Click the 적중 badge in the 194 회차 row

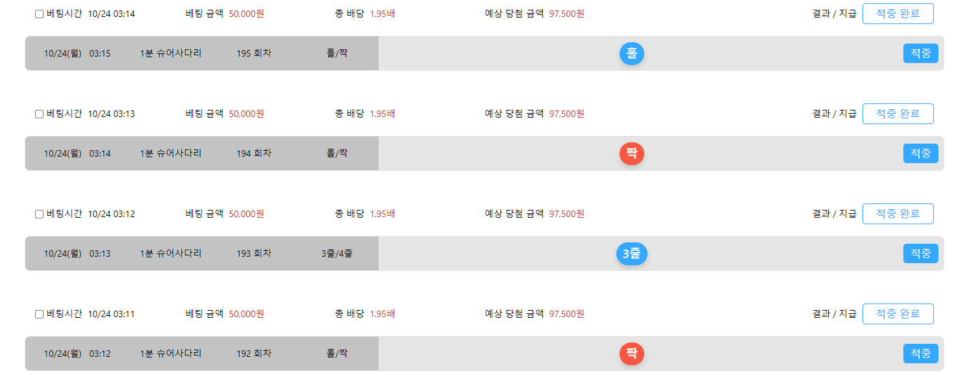pos(920,153)
